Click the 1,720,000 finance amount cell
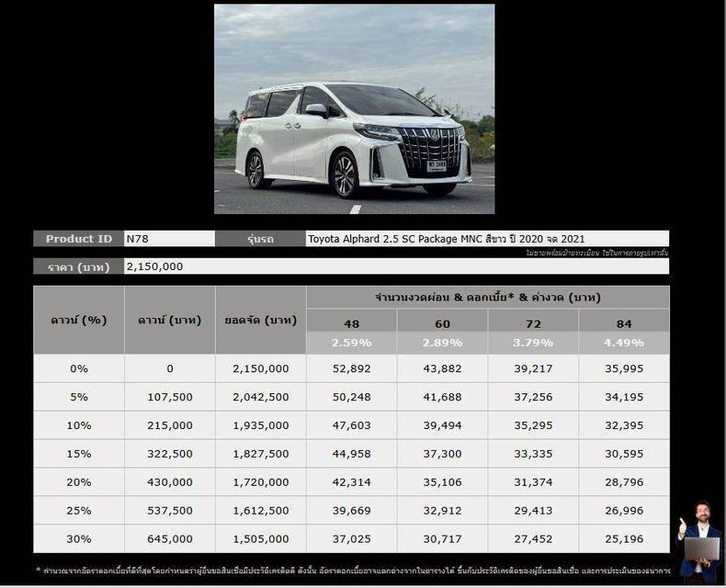This screenshot has height=588, width=726. pos(261,482)
